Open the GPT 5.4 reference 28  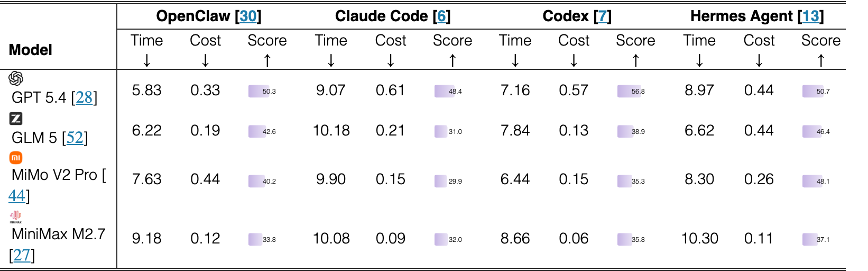click(84, 97)
